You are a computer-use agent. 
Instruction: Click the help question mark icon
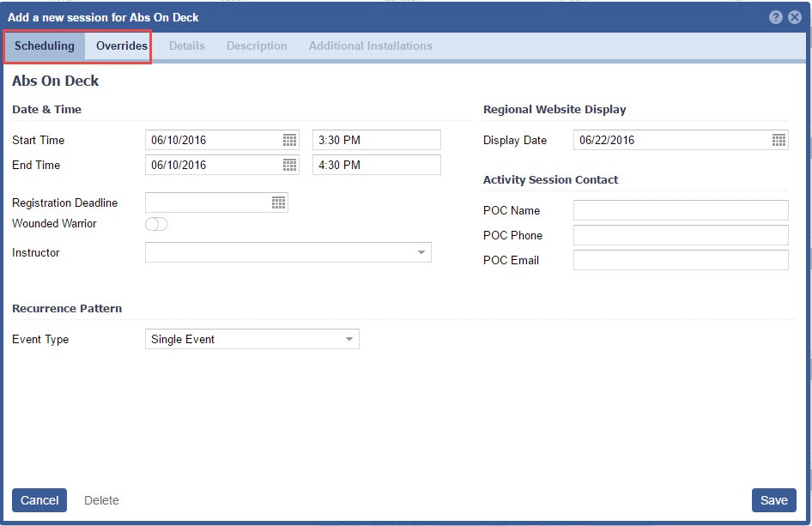point(776,17)
